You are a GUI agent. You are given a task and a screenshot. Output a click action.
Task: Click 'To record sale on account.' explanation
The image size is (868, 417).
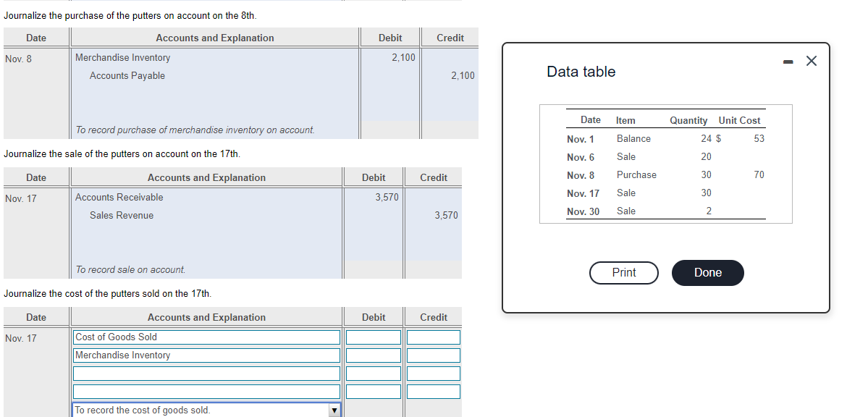point(130,270)
